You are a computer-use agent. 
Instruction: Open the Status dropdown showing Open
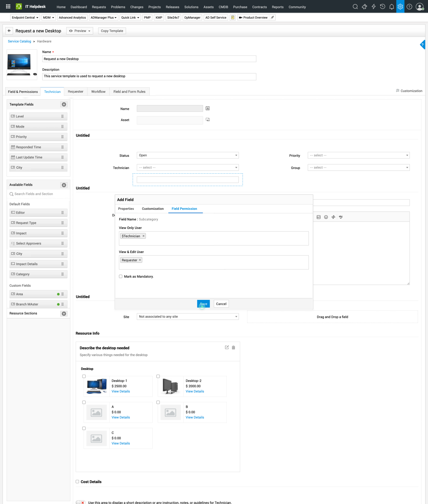187,155
